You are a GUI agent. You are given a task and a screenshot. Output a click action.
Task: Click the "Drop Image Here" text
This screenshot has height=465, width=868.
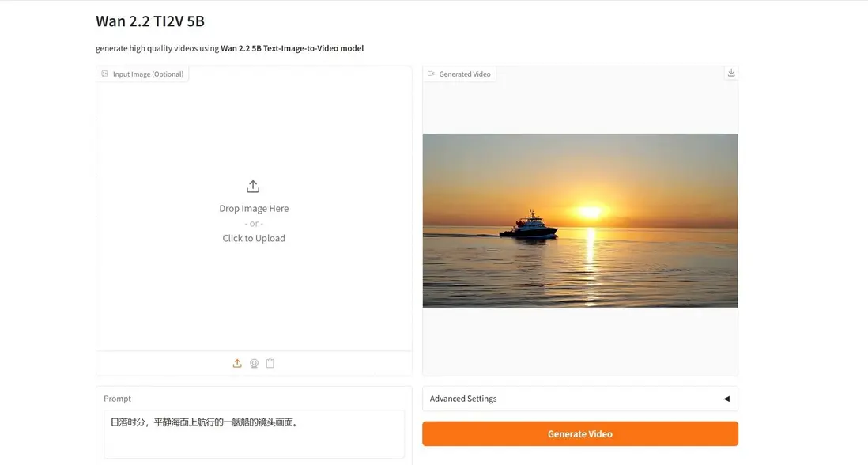(254, 209)
